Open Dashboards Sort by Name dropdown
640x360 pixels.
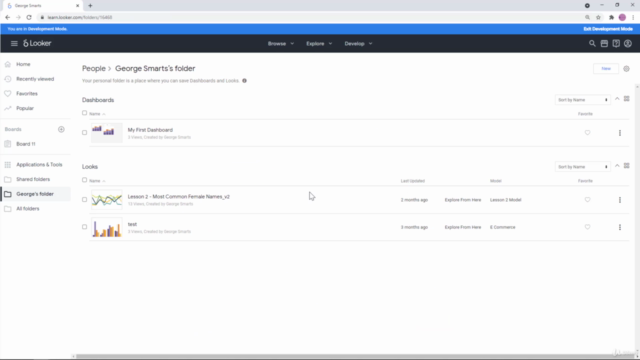582,100
